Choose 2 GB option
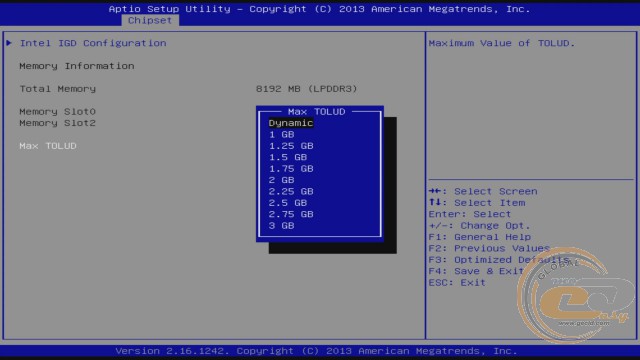 tap(282, 180)
